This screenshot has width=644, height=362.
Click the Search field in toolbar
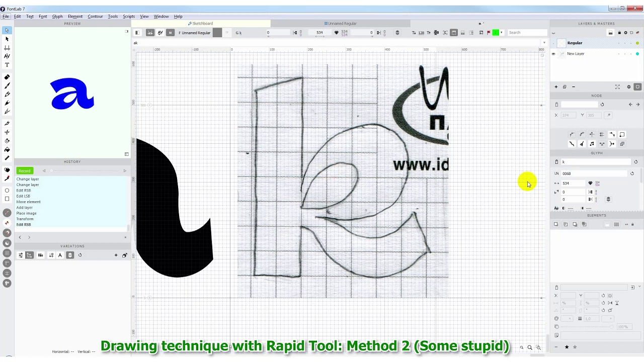click(x=526, y=33)
